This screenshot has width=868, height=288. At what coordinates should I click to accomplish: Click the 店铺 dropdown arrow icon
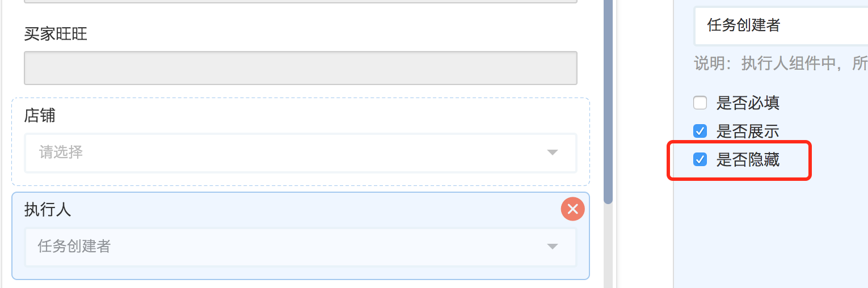(x=551, y=153)
